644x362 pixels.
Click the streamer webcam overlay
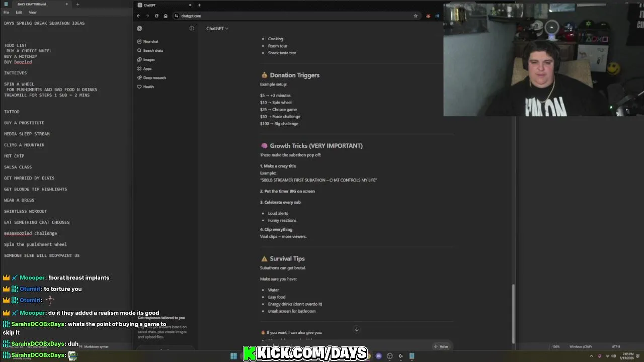(543, 60)
